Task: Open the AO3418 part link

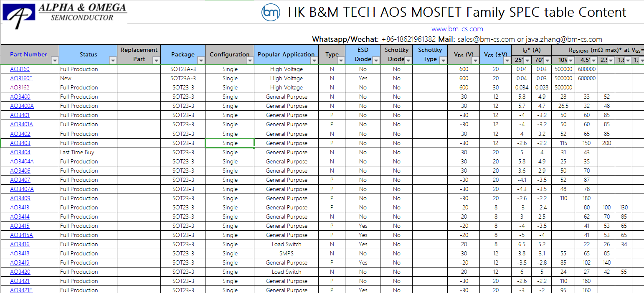Action: pyautogui.click(x=20, y=253)
